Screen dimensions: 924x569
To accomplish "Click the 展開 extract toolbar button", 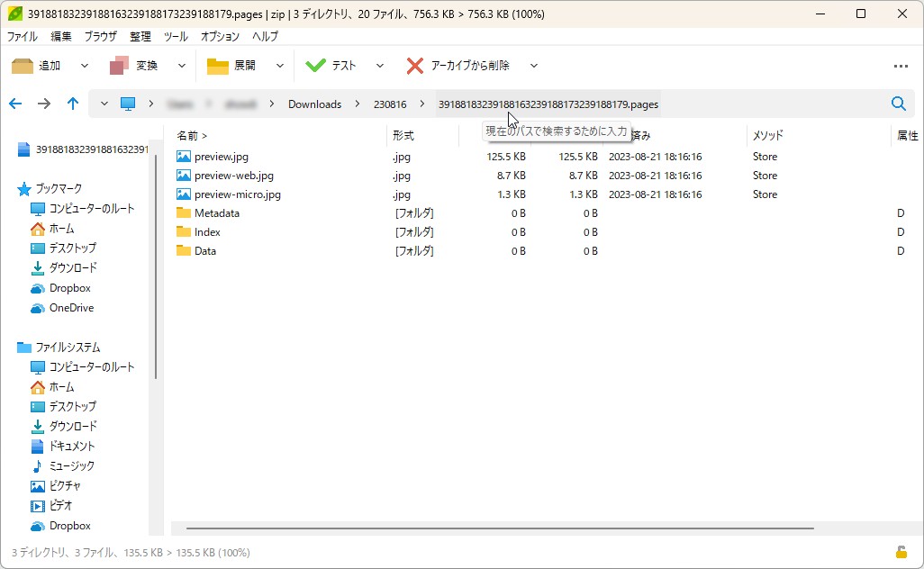I will (x=231, y=66).
